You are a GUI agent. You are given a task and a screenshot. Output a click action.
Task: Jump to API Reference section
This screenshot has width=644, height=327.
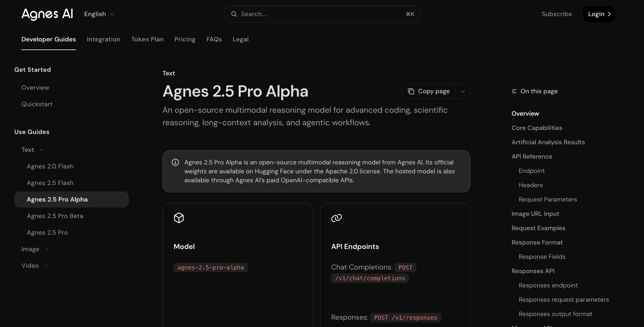click(x=532, y=157)
